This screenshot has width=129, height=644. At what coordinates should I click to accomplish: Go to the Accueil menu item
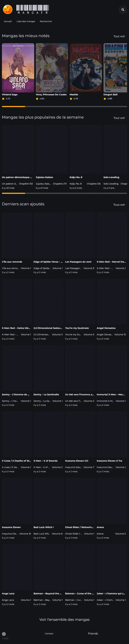point(8,21)
